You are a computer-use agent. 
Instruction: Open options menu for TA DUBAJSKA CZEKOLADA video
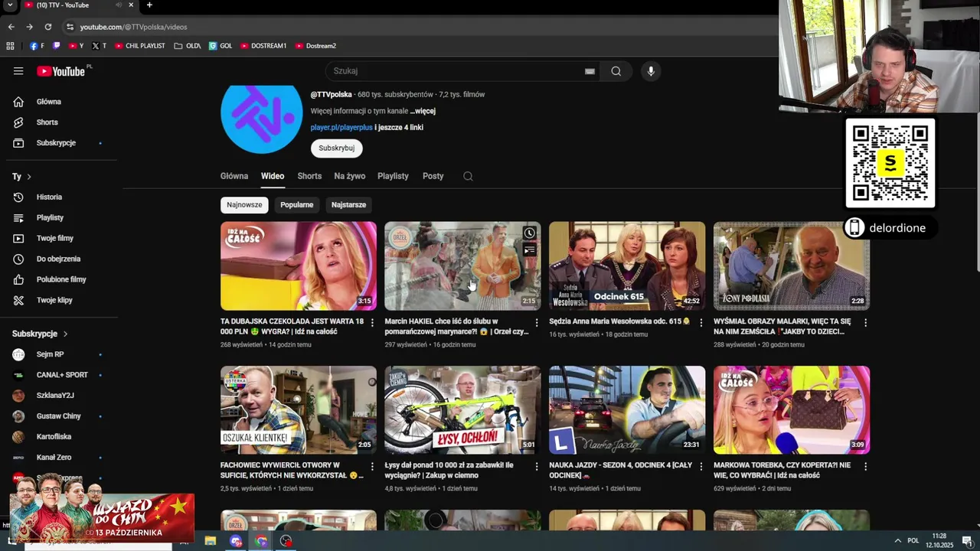click(372, 323)
